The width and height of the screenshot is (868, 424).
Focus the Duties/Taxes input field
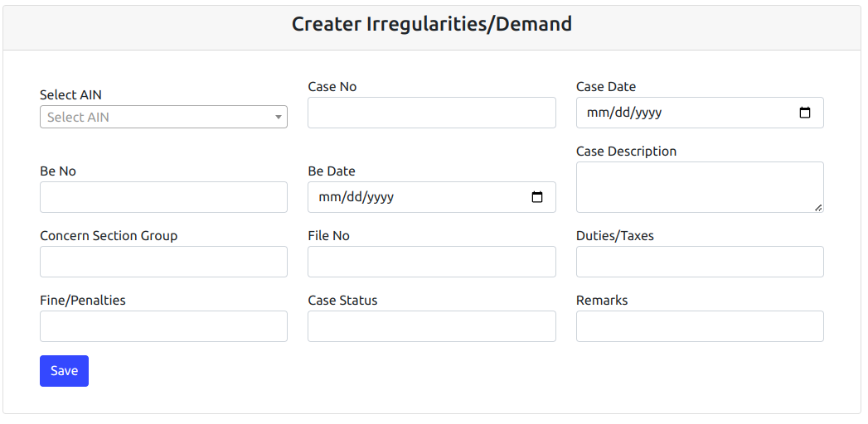pos(700,262)
